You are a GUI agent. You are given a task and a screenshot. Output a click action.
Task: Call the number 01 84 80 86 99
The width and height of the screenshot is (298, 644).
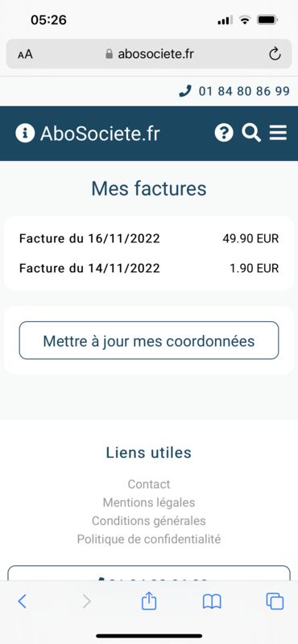(244, 91)
